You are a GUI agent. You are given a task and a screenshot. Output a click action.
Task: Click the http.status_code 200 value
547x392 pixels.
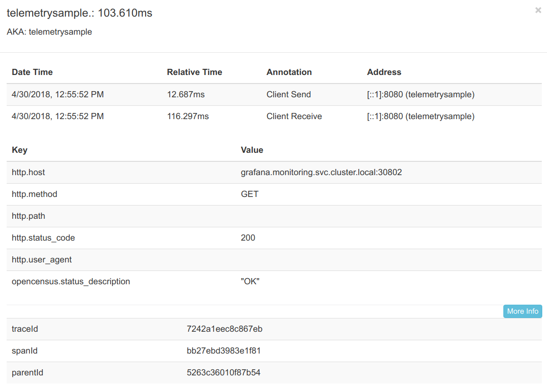(248, 238)
